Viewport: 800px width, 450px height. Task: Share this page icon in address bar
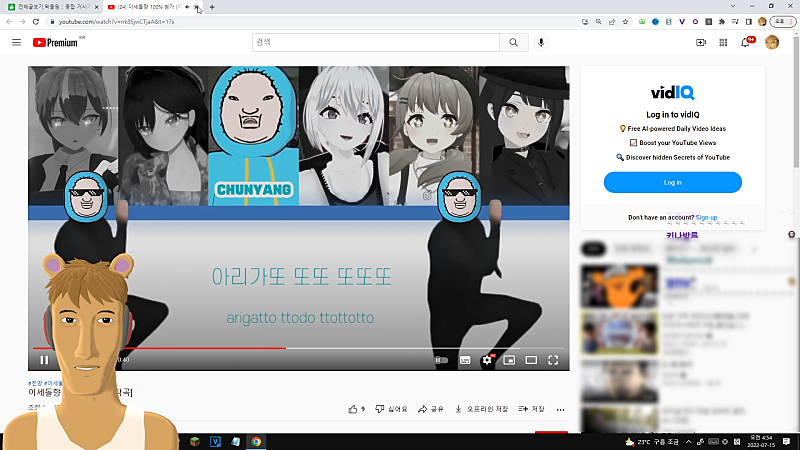[612, 22]
